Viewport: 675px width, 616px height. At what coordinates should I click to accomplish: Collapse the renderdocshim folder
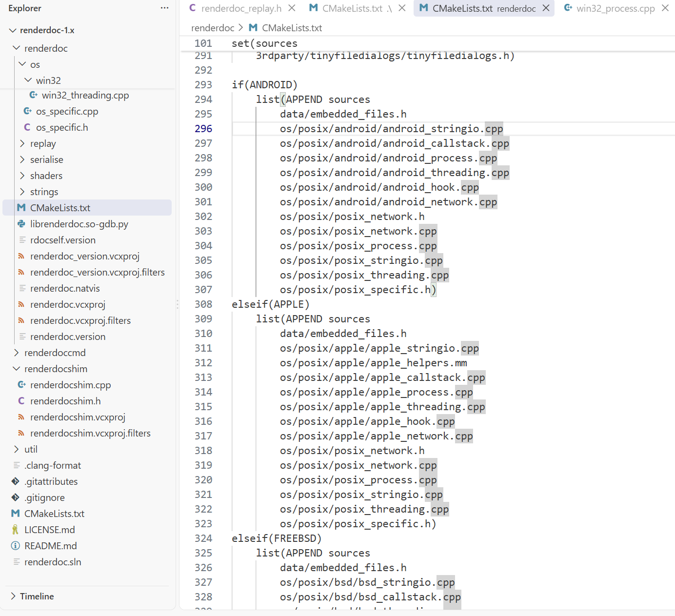pyautogui.click(x=17, y=369)
